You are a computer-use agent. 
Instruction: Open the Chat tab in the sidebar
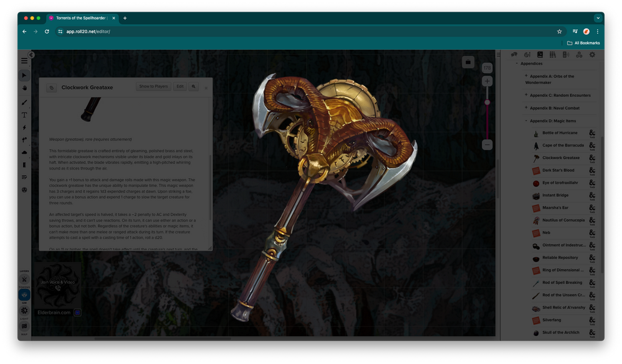coord(514,55)
